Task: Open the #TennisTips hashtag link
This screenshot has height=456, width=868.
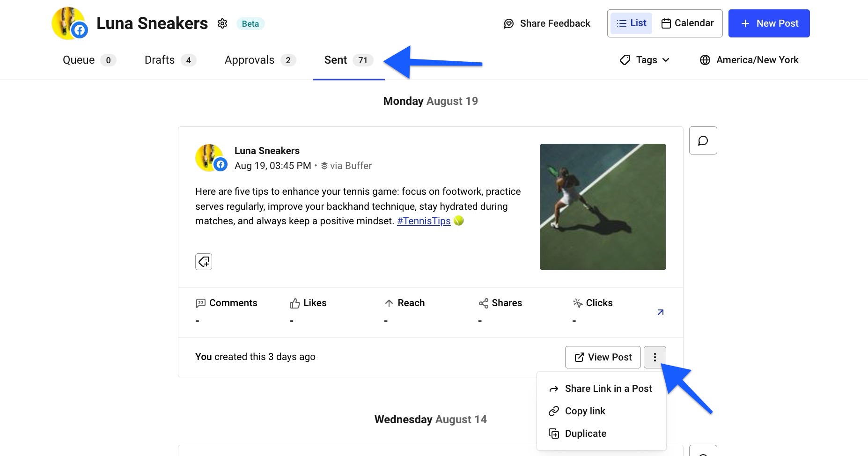Action: coord(424,221)
